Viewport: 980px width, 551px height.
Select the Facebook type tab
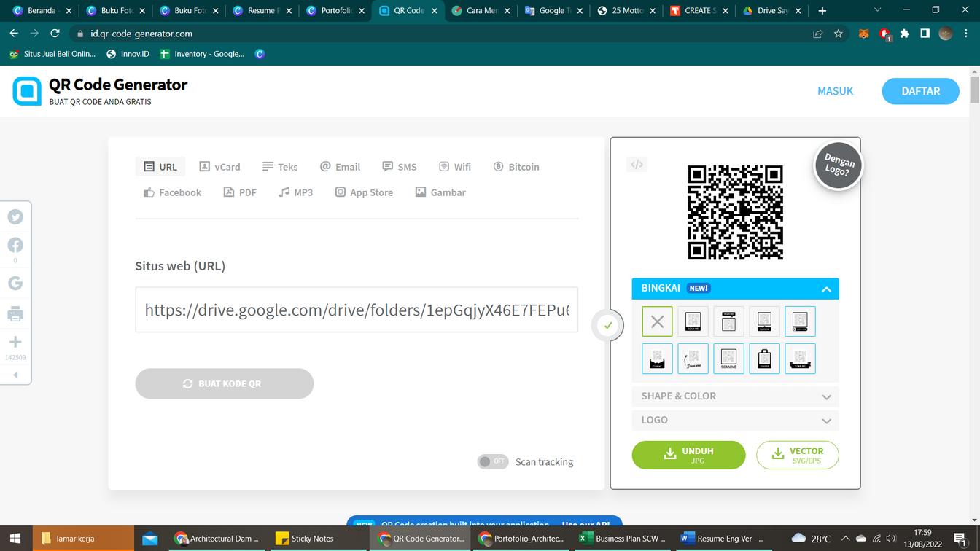coord(172,192)
